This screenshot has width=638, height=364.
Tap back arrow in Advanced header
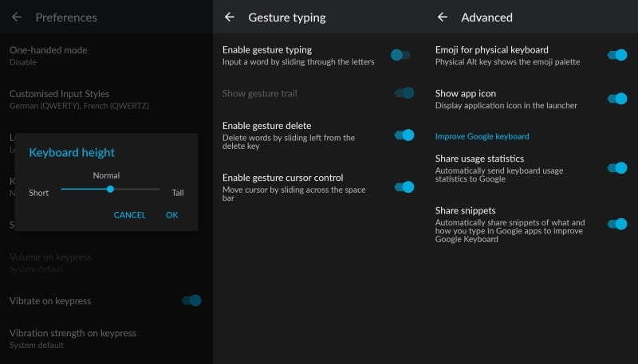click(x=443, y=17)
